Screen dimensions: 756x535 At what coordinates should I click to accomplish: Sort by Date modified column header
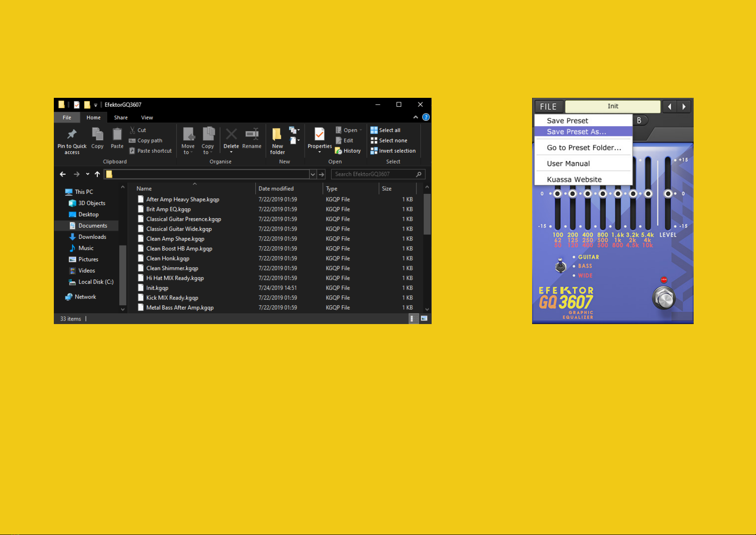[x=289, y=189]
